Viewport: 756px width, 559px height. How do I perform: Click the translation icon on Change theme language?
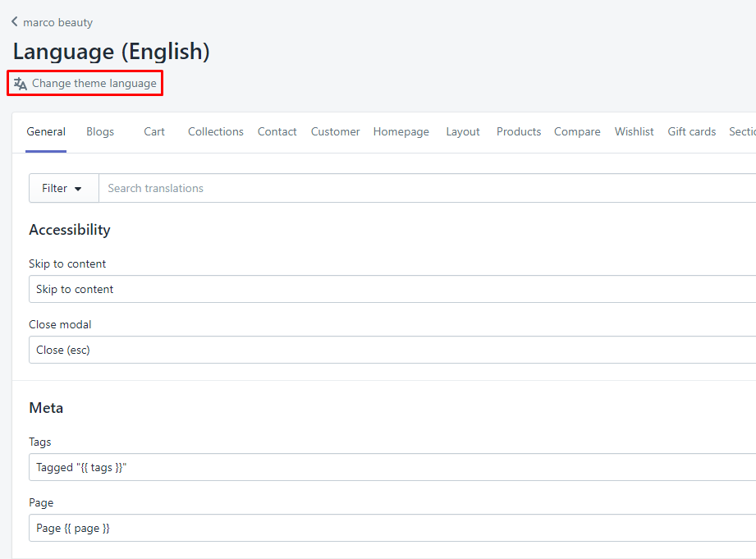pyautogui.click(x=20, y=83)
